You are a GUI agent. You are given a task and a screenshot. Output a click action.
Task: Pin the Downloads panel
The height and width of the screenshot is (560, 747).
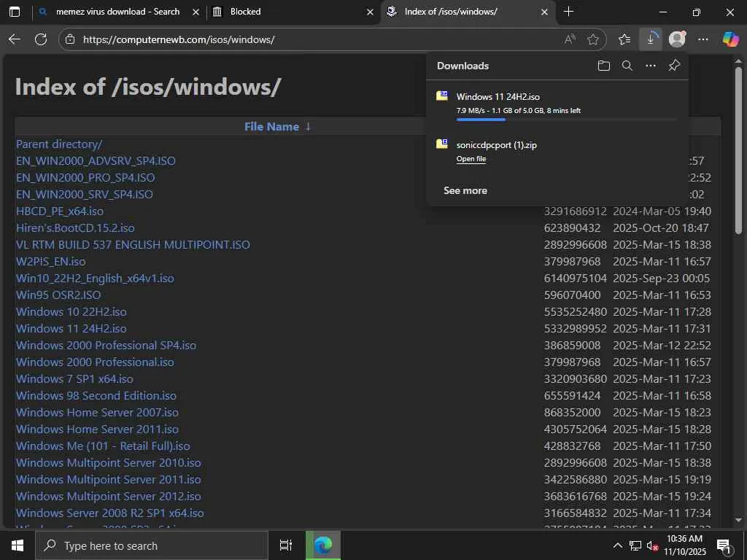click(674, 66)
